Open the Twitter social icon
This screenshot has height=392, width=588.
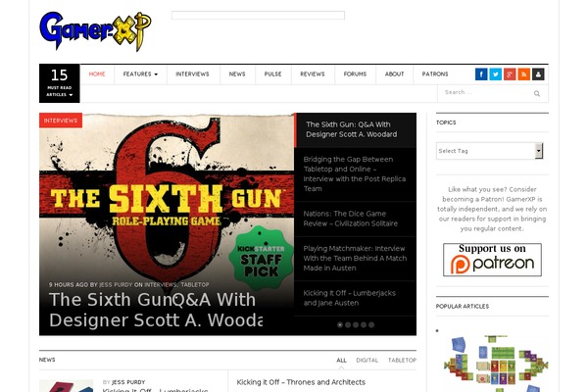[495, 74]
